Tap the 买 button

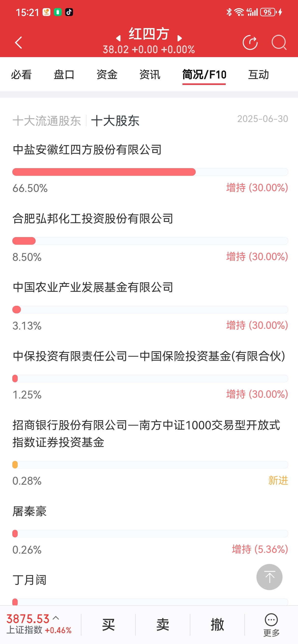pyautogui.click(x=108, y=625)
